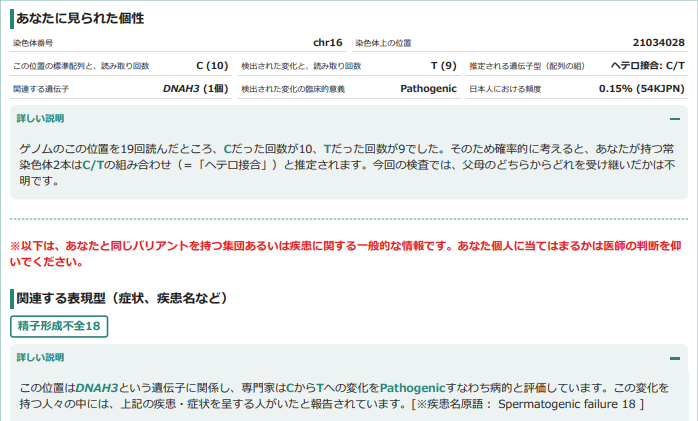
Task: Click the reference allele read count C (10)
Action: (x=212, y=66)
